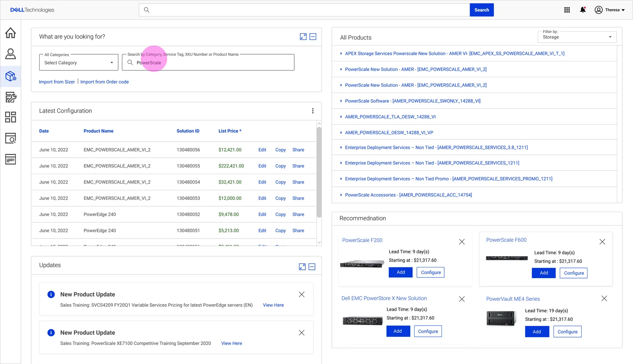Dismiss the PowerVault ME4 Series recommendation
Image resolution: width=633 pixels, height=364 pixels.
[x=604, y=299]
